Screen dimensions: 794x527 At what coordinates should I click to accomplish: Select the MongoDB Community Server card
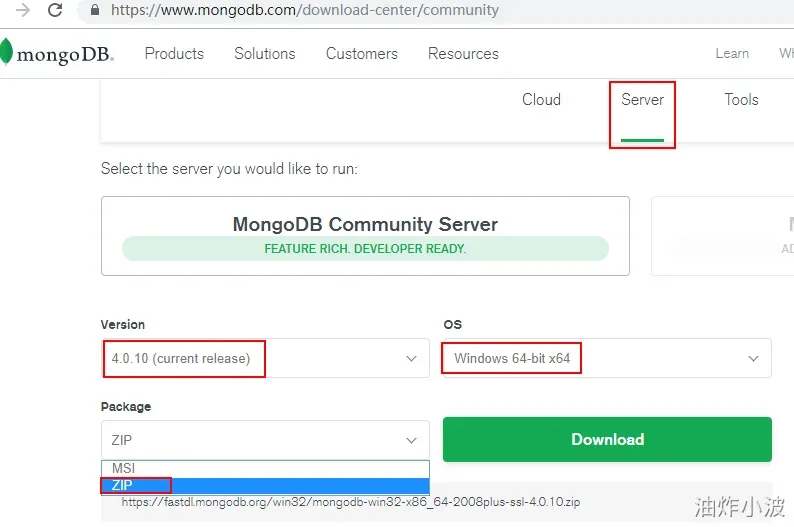[x=365, y=236]
